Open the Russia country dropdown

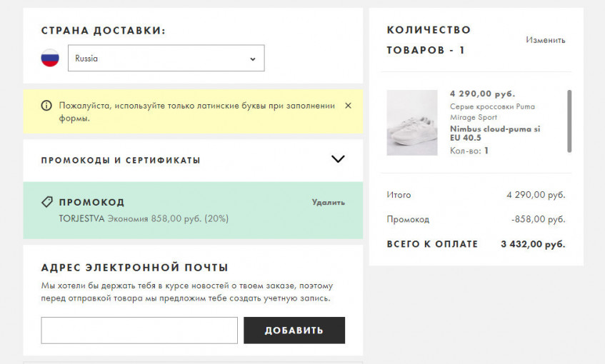click(x=166, y=59)
